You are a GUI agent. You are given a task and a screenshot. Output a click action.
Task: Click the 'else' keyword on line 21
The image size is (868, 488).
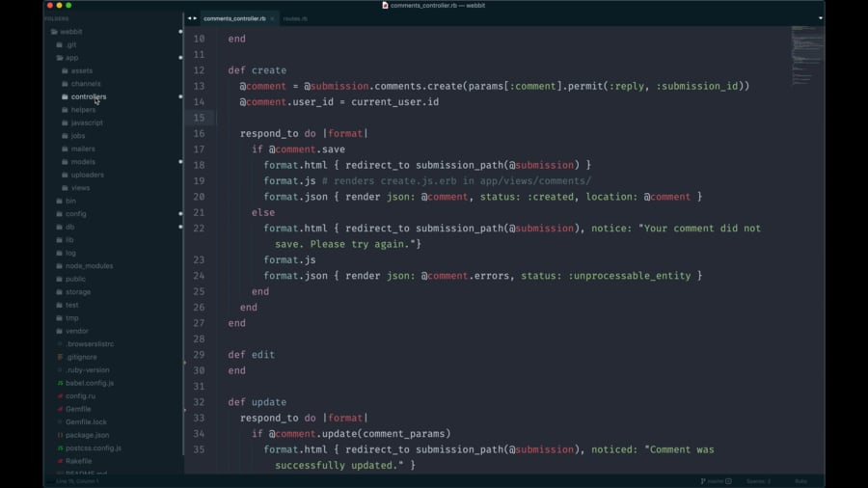[x=263, y=212]
